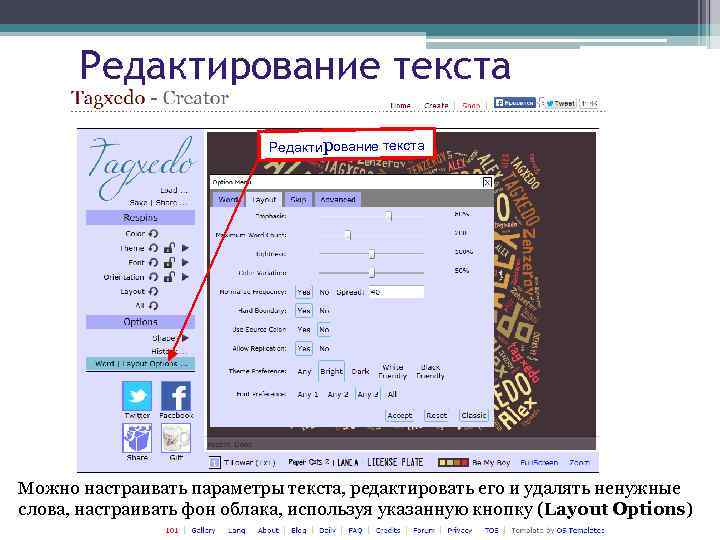Respin the Theme setting
Viewport: 720px width, 540px height.
(x=153, y=248)
